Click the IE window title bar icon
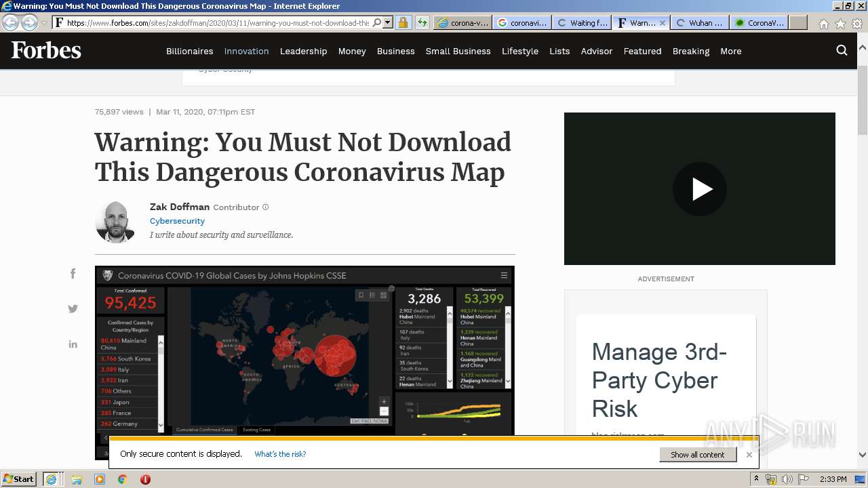The height and width of the screenshot is (488, 868). [x=7, y=6]
